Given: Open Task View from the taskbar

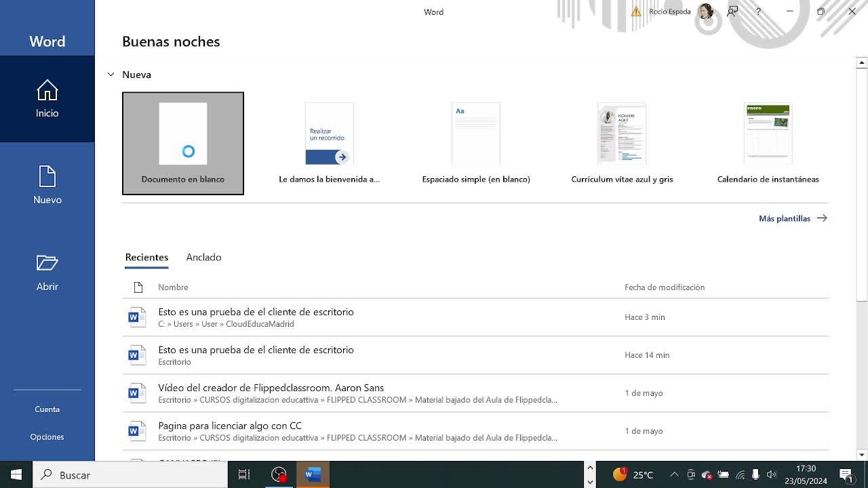Looking at the screenshot, I should (x=244, y=475).
